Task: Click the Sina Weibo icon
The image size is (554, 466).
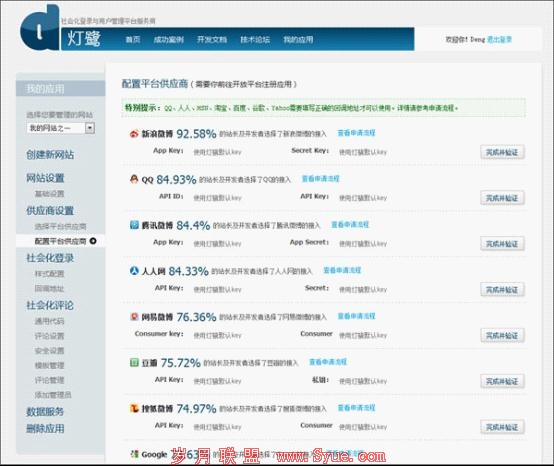Action: click(134, 134)
